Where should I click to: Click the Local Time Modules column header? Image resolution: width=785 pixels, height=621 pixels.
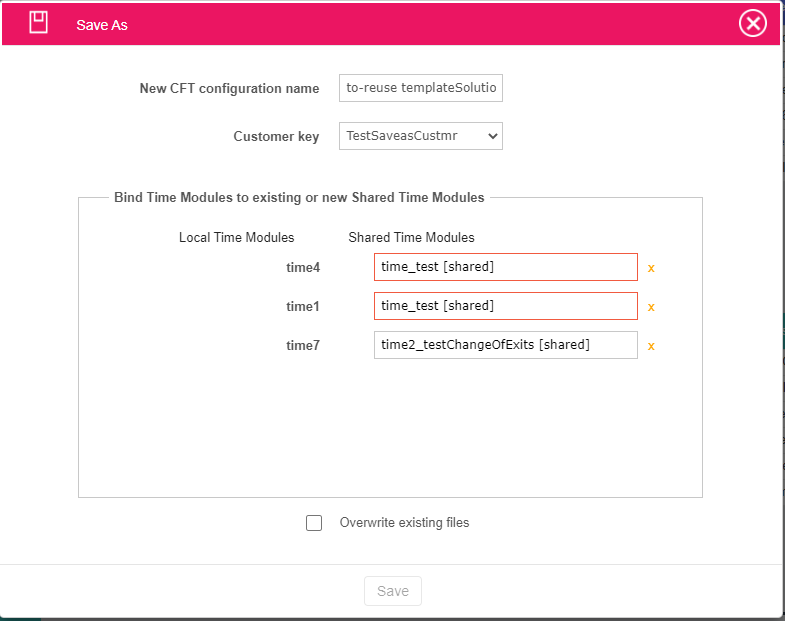pyautogui.click(x=236, y=238)
